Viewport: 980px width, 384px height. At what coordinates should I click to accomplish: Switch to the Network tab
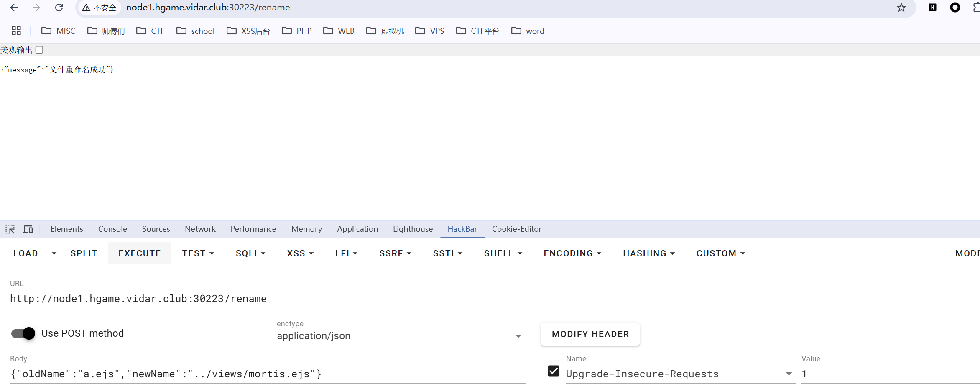coord(200,229)
